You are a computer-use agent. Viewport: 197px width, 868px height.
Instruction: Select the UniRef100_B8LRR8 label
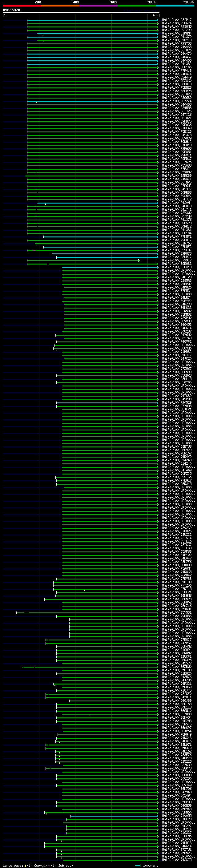pyautogui.click(x=176, y=91)
